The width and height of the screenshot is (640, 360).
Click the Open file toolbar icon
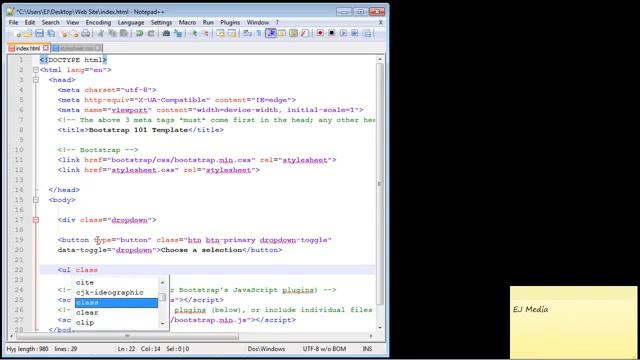[28, 33]
